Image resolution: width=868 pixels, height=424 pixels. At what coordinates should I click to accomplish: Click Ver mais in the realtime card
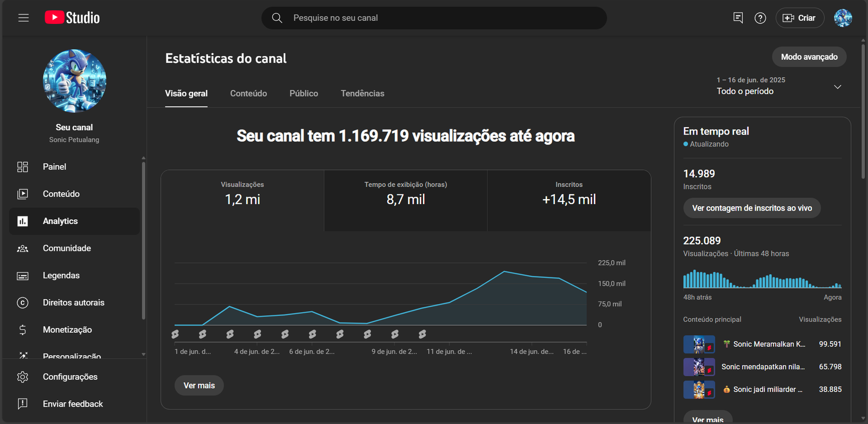[707, 417]
